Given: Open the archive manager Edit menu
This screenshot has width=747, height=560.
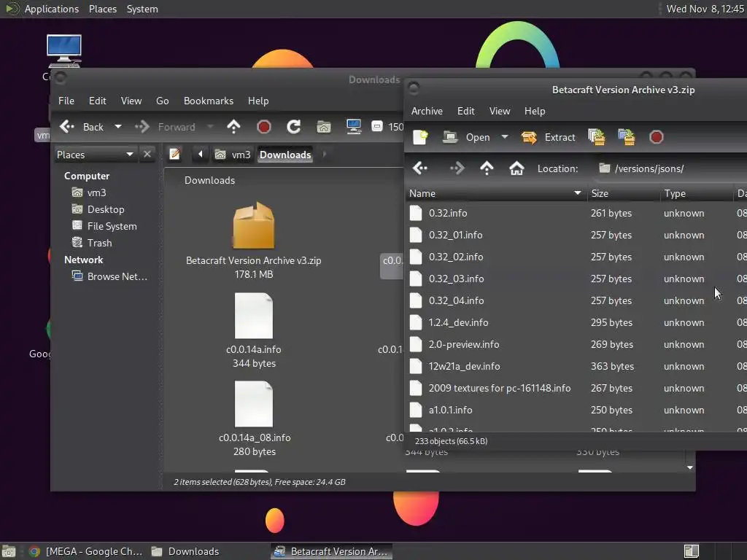Looking at the screenshot, I should click(465, 111).
